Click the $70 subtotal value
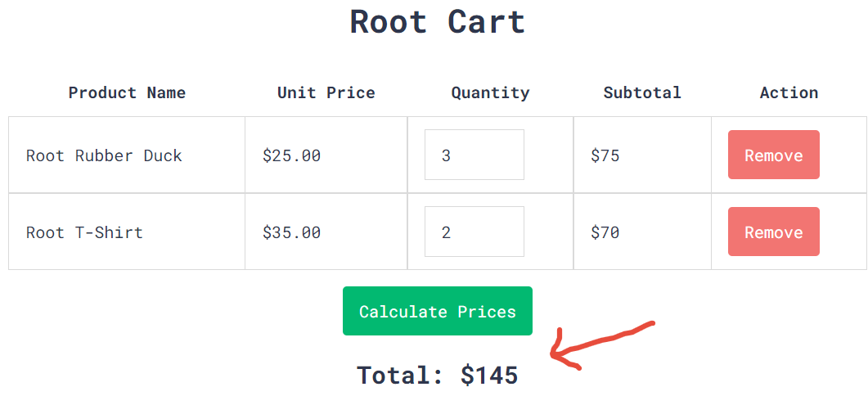The height and width of the screenshot is (405, 868). point(605,232)
